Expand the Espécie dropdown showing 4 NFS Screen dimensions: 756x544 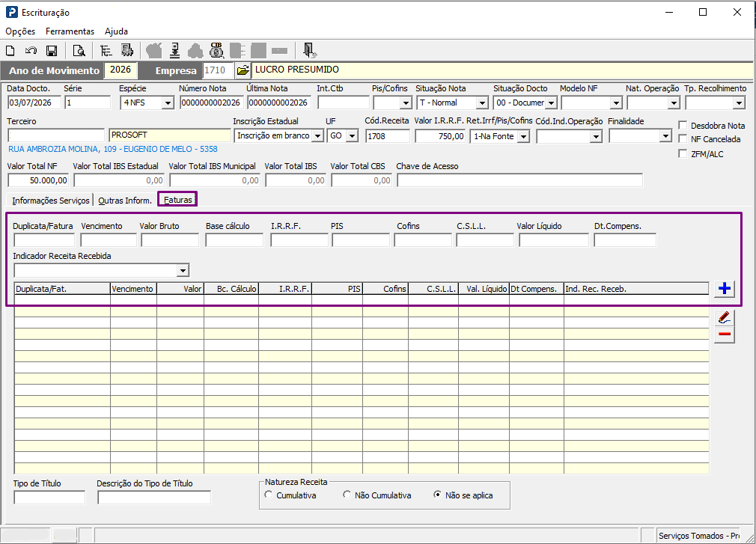click(168, 103)
